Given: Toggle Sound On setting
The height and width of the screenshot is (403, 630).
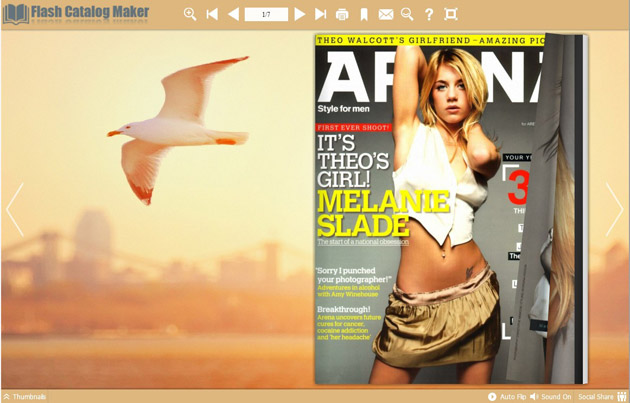Looking at the screenshot, I should point(550,397).
